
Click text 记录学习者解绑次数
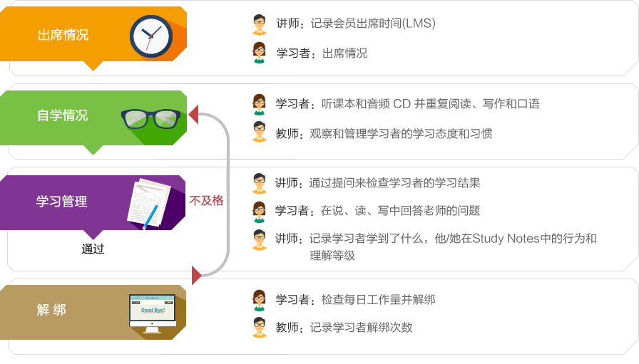pos(361,328)
